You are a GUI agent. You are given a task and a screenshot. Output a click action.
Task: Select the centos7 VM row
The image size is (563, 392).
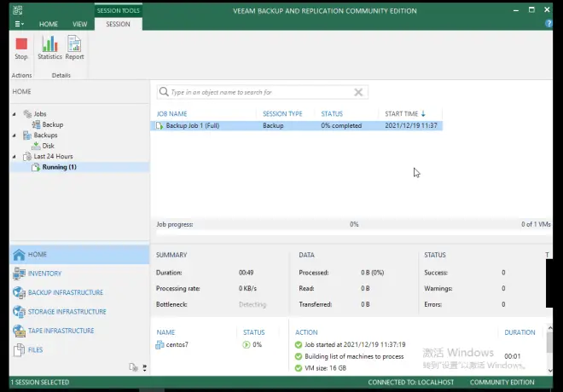pyautogui.click(x=219, y=344)
